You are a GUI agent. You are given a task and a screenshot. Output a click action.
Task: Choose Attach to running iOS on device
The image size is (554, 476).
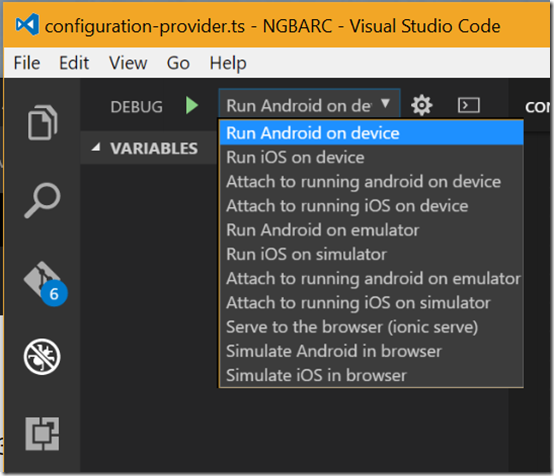point(371,206)
